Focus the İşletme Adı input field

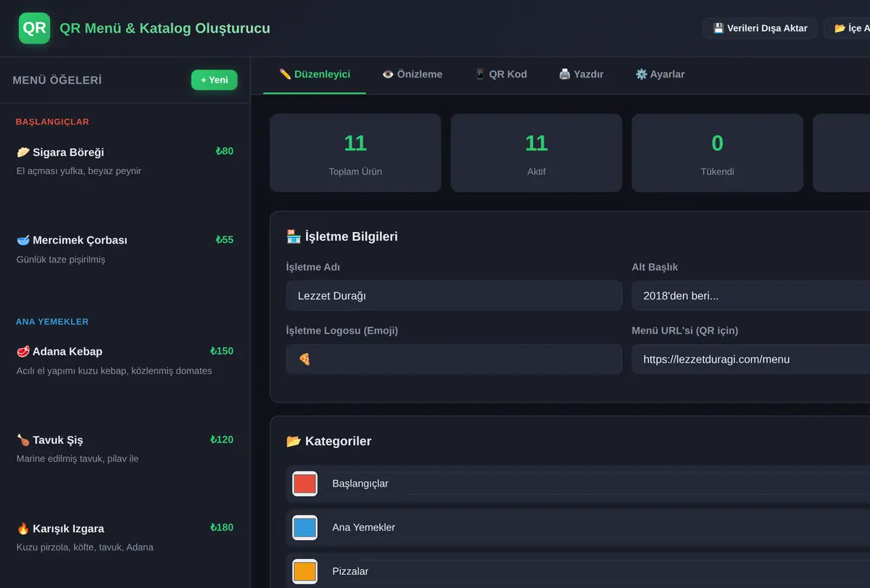point(454,296)
